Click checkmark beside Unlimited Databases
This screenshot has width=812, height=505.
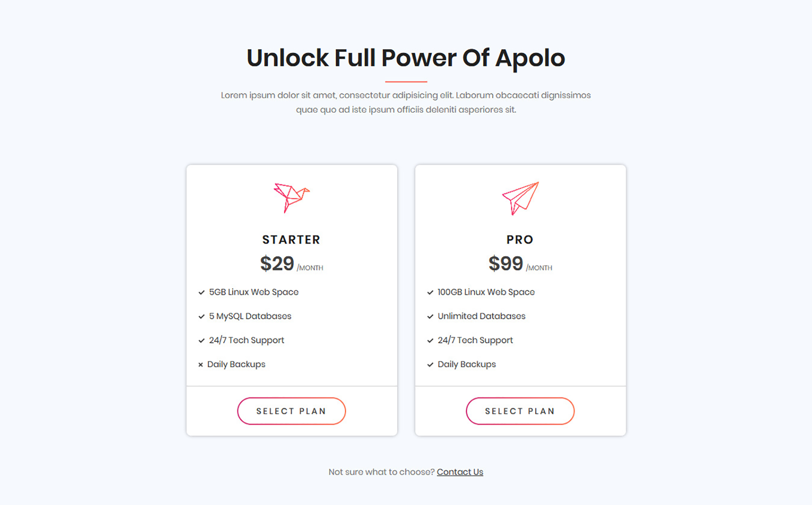click(430, 316)
